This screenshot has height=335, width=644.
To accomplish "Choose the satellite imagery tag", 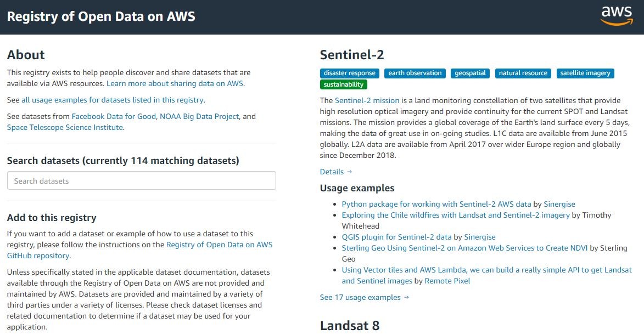I will point(585,73).
